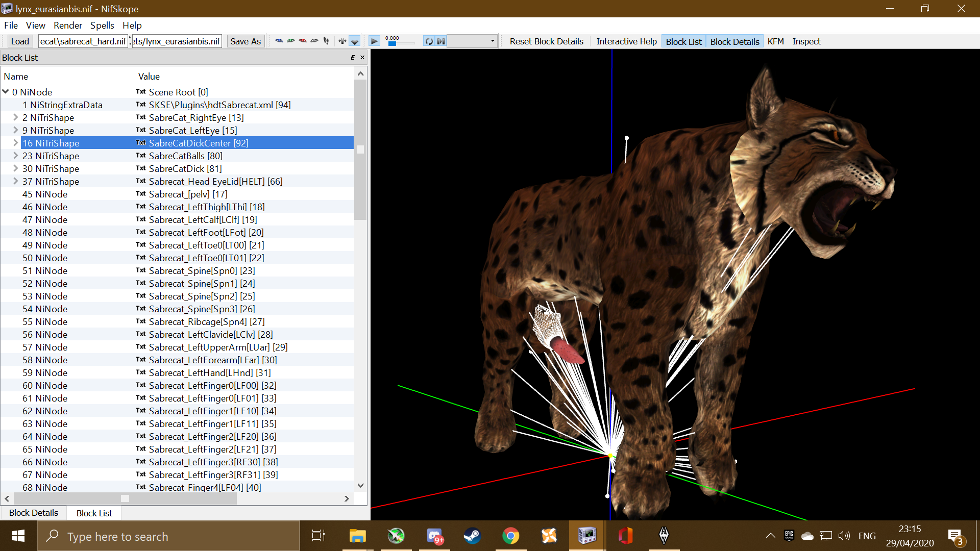The height and width of the screenshot is (551, 980).
Task: Switch to side view using red eye icon
Action: (x=303, y=41)
